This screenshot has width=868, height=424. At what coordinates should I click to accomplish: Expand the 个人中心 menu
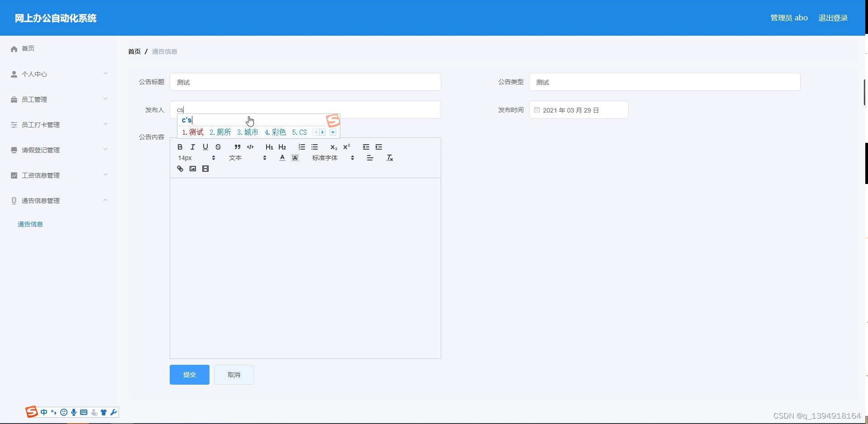pyautogui.click(x=59, y=74)
